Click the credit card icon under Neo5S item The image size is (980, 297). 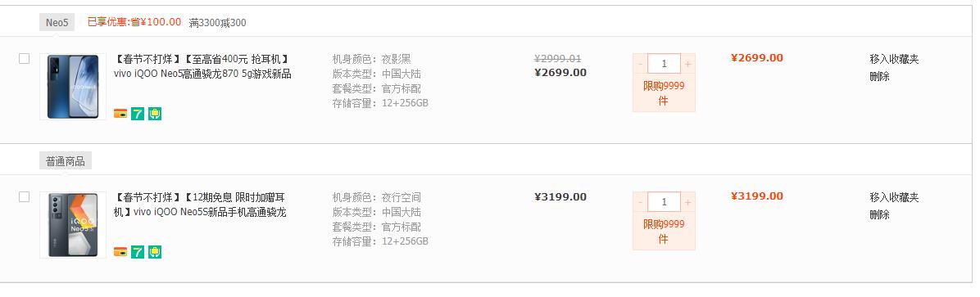(120, 252)
